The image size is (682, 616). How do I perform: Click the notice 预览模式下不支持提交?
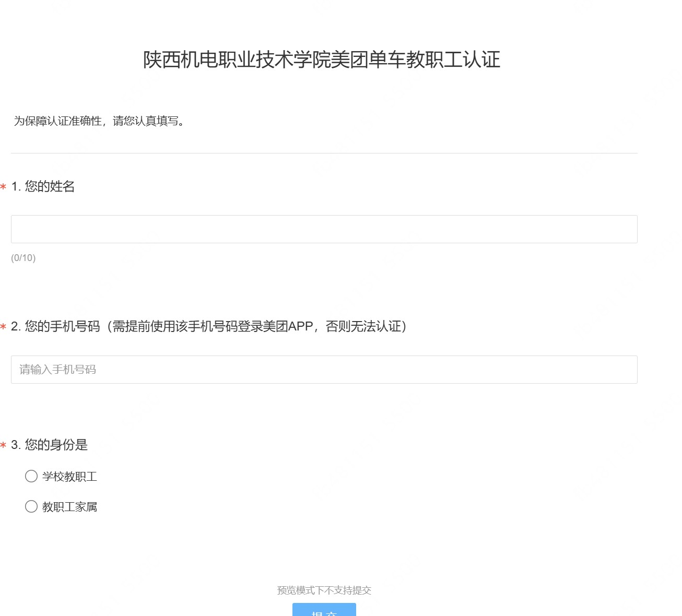(x=324, y=590)
